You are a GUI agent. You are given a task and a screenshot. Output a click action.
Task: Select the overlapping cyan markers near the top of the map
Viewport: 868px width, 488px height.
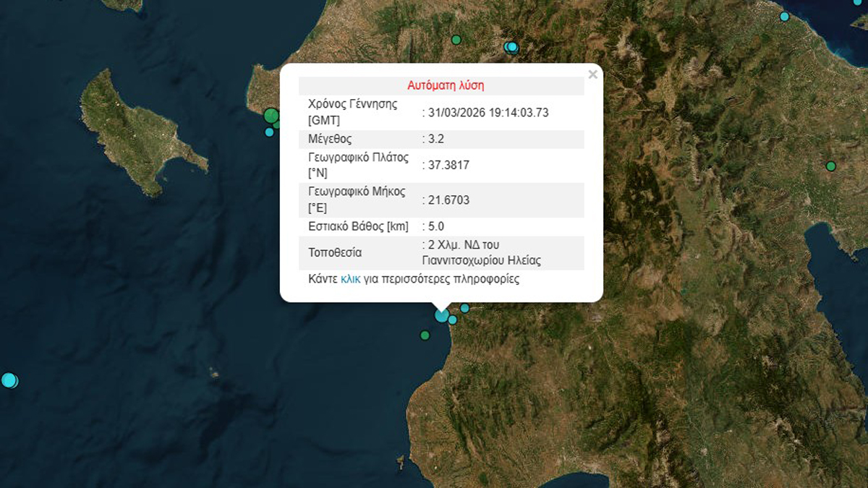511,46
